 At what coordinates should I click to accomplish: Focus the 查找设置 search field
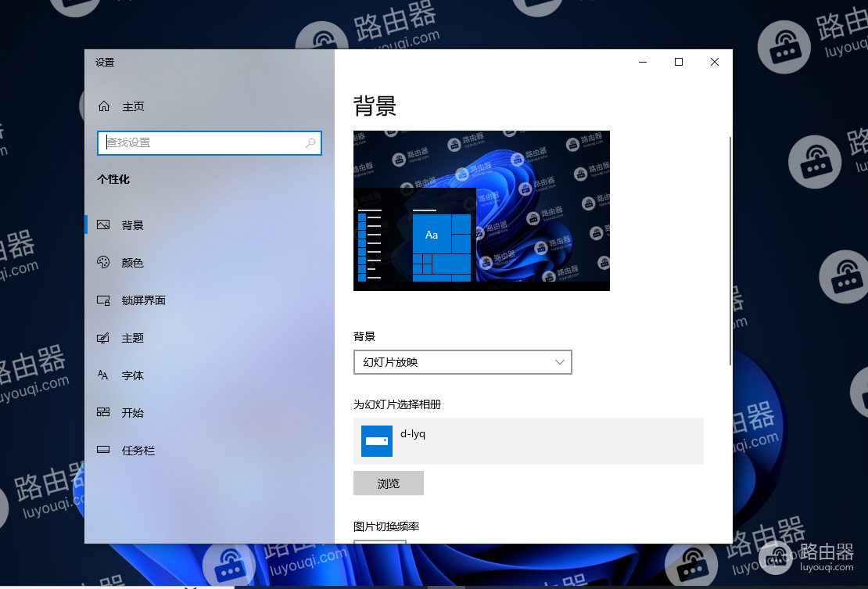point(210,143)
